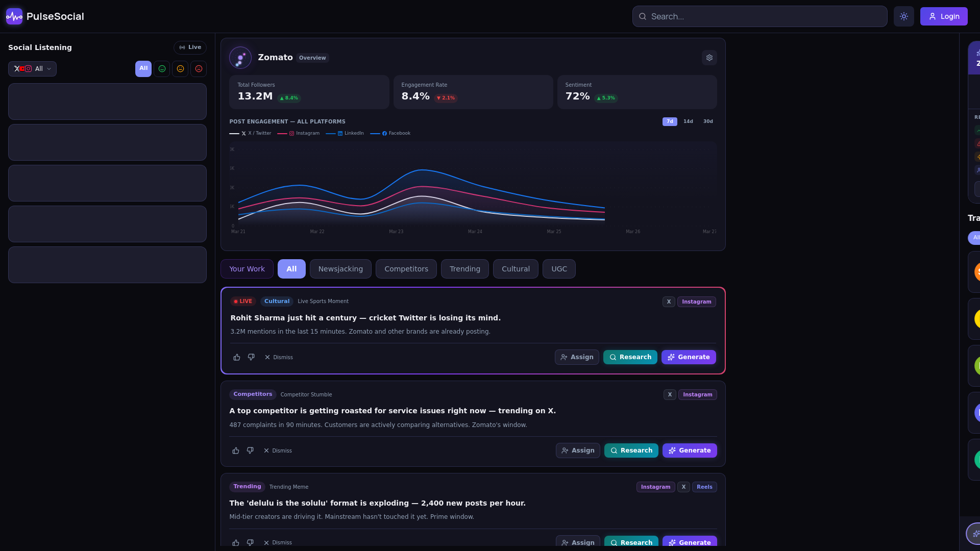Thumbs up the competitor roasted card
980x551 pixels.
[x=236, y=450]
